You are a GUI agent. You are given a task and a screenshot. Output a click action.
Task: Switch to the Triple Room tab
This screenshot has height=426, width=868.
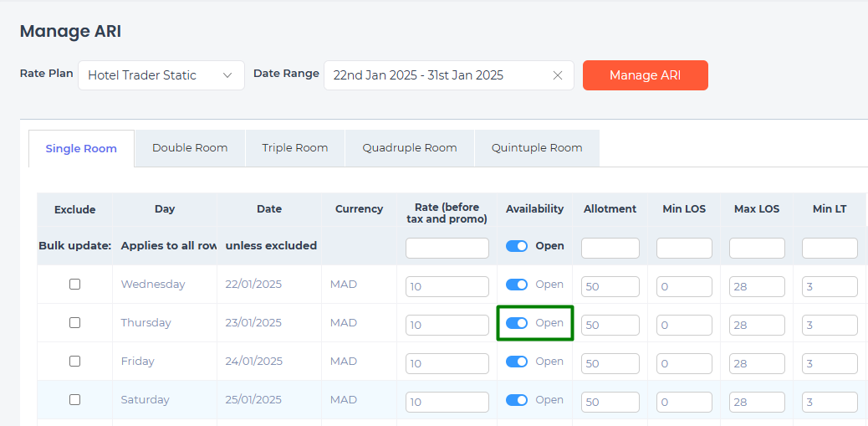[x=294, y=148]
